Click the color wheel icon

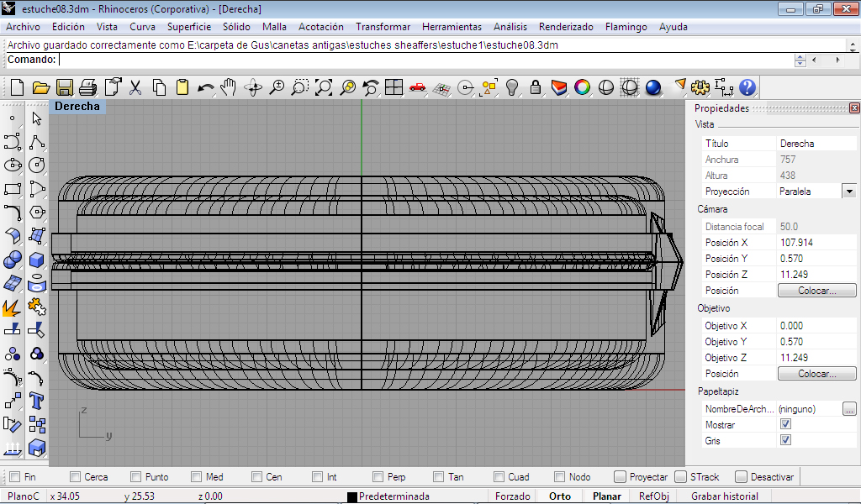[582, 87]
